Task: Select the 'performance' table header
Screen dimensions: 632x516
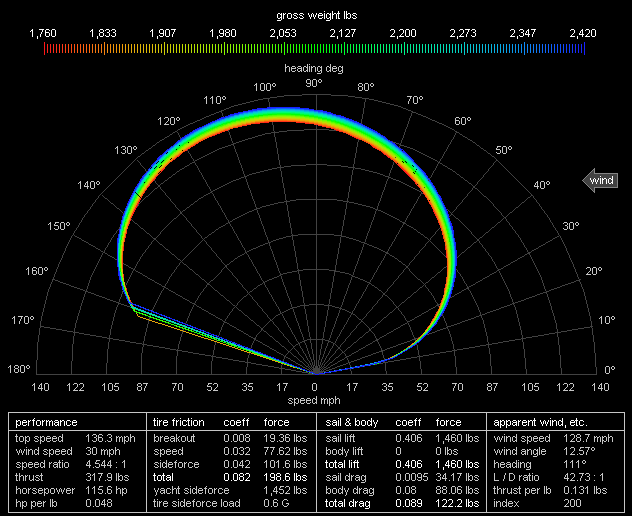Action: tap(46, 423)
